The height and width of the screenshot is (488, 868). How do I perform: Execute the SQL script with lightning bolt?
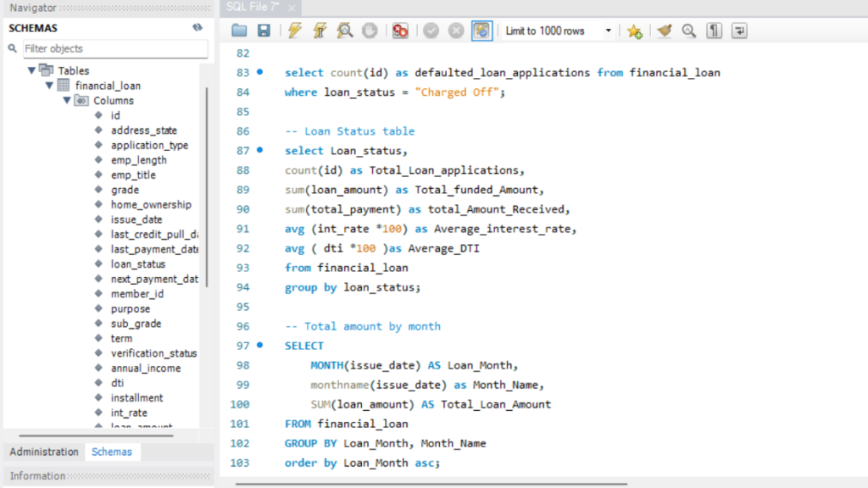pyautogui.click(x=294, y=30)
